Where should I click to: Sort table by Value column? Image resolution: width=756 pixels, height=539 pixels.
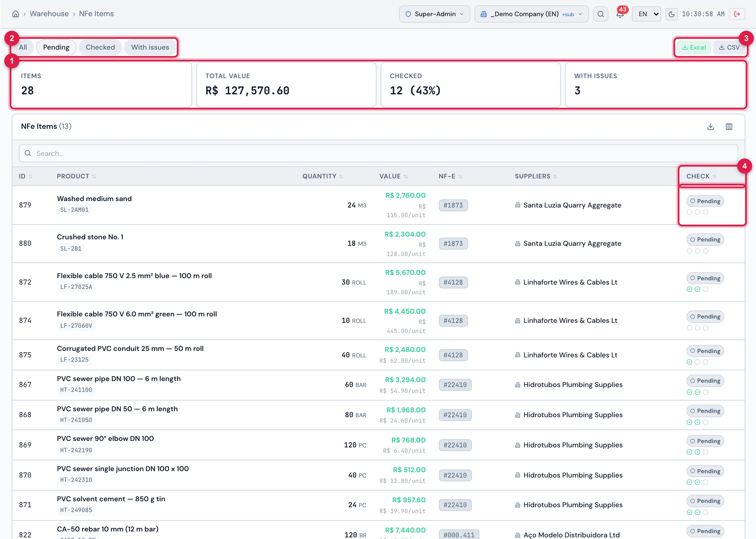tap(394, 176)
